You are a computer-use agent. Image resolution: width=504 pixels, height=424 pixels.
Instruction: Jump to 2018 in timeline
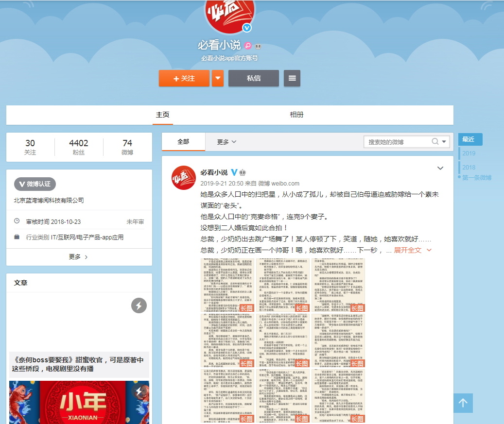point(469,168)
